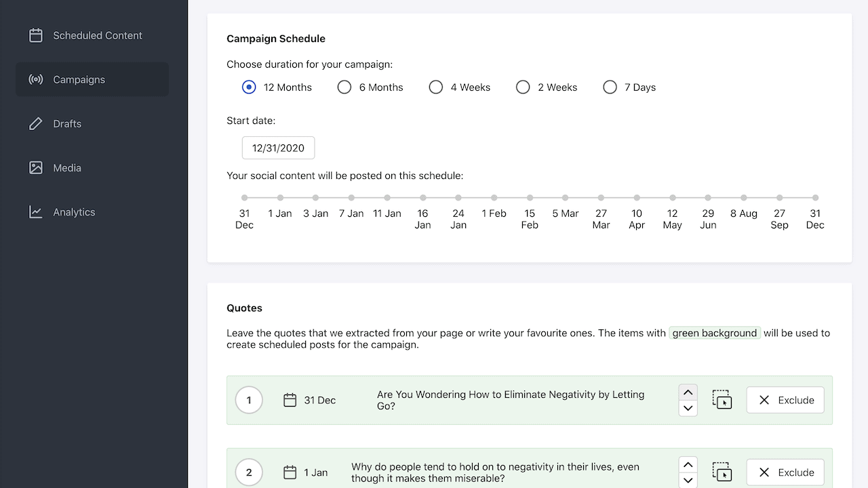Click the Scheduled Content calendar icon

coord(36,35)
